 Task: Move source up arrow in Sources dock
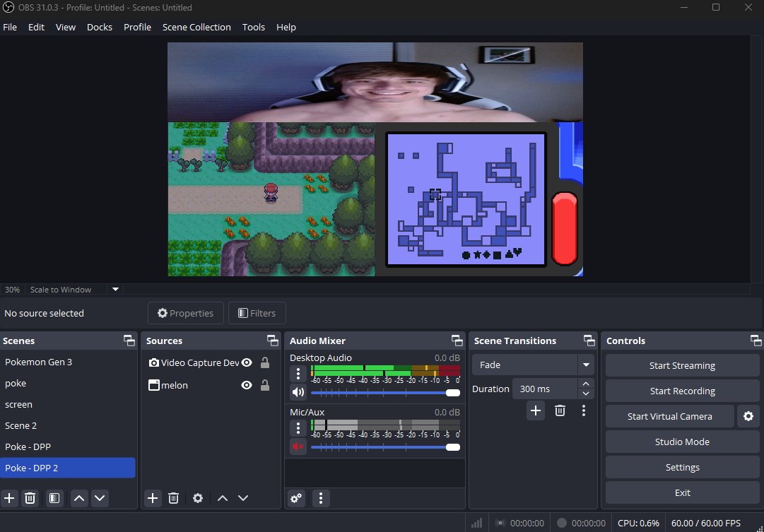coord(222,498)
